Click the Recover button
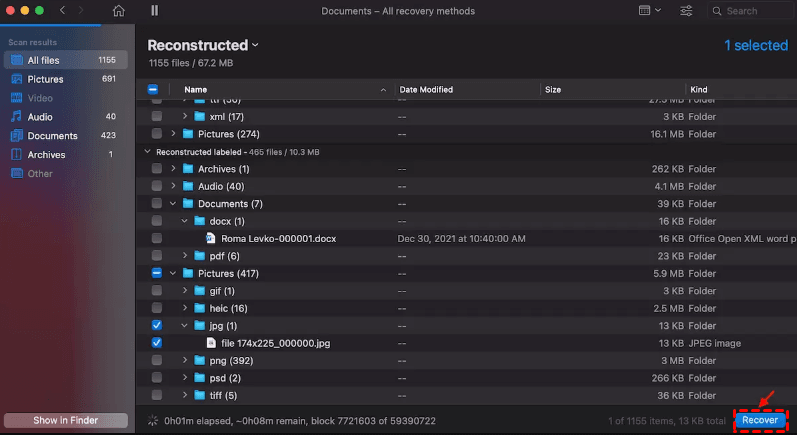 [x=759, y=421]
